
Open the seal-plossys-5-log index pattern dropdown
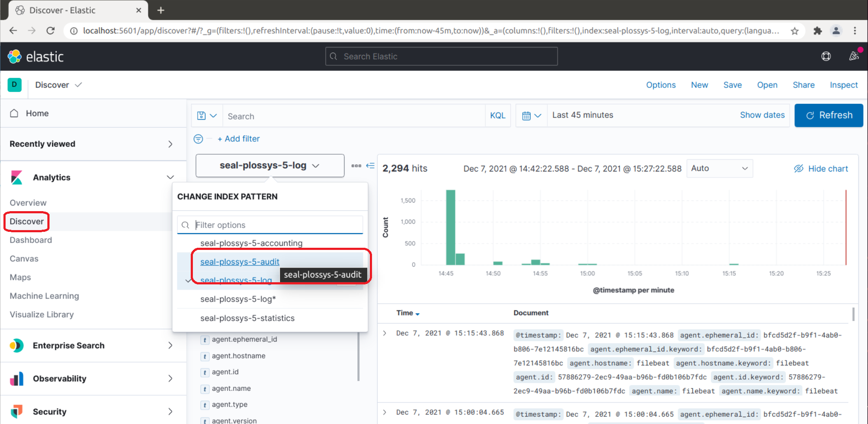[270, 165]
